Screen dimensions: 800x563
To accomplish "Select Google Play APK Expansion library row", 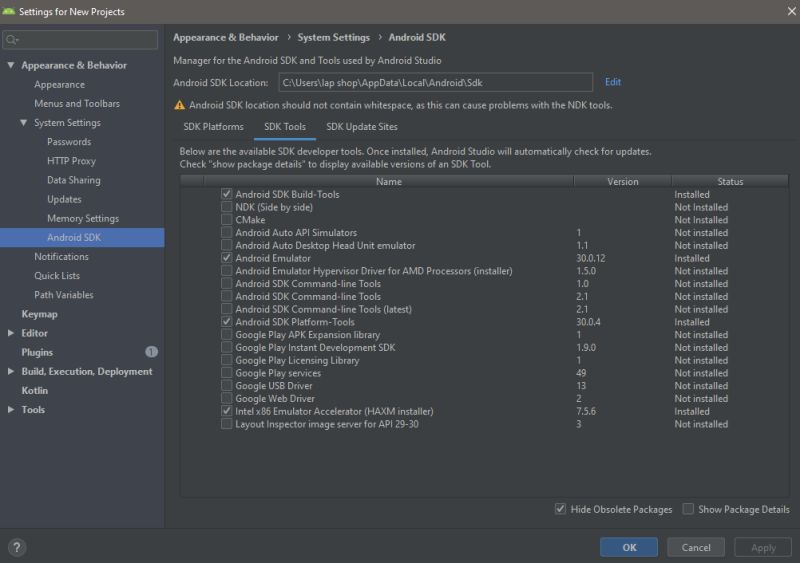I will coord(484,334).
